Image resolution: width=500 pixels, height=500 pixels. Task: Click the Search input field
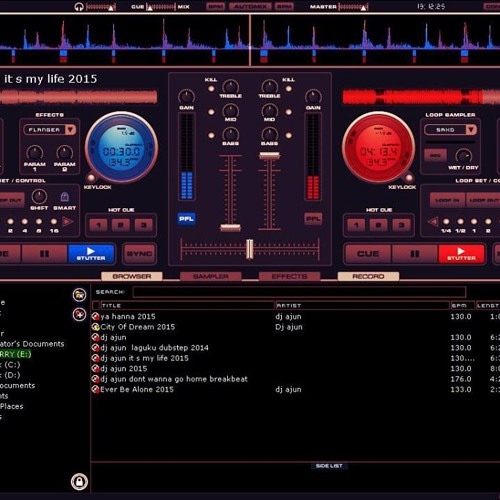[x=299, y=292]
